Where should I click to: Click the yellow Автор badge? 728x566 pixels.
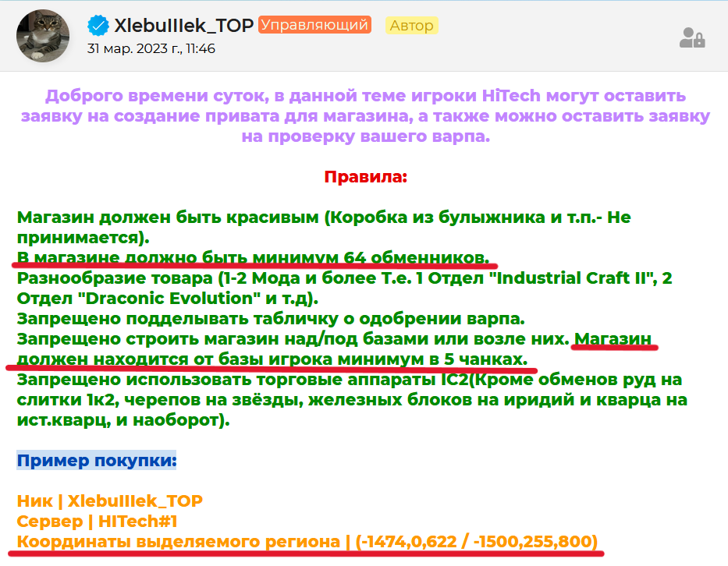(x=411, y=26)
